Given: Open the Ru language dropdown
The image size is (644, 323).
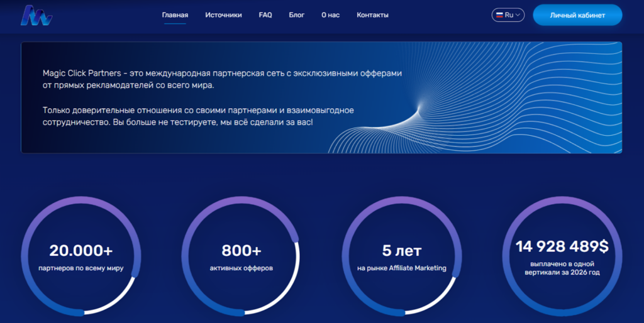Looking at the screenshot, I should click(x=508, y=15).
